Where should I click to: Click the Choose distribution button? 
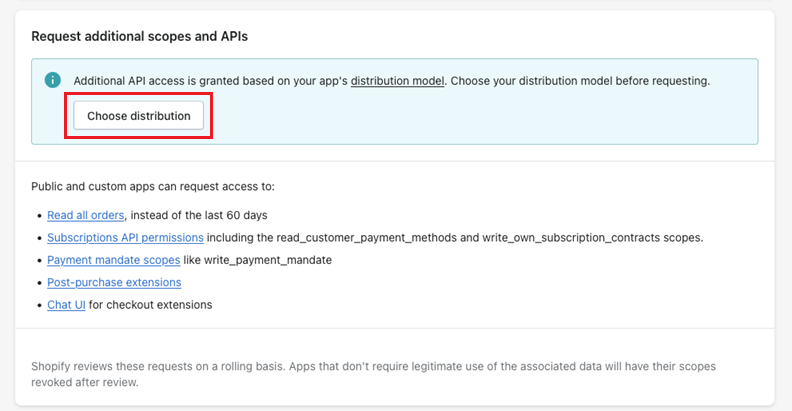pyautogui.click(x=138, y=116)
